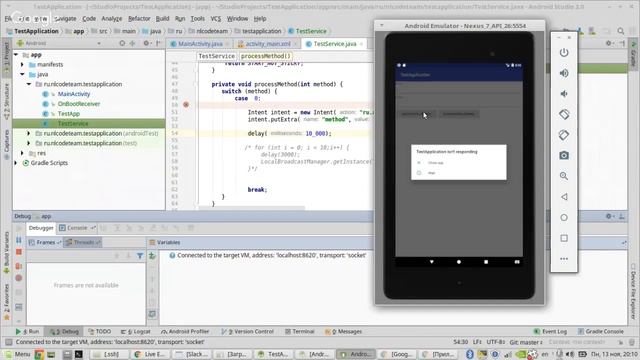The height and width of the screenshot is (360, 640).
Task: Open Gradle Console button
Action: (600, 332)
